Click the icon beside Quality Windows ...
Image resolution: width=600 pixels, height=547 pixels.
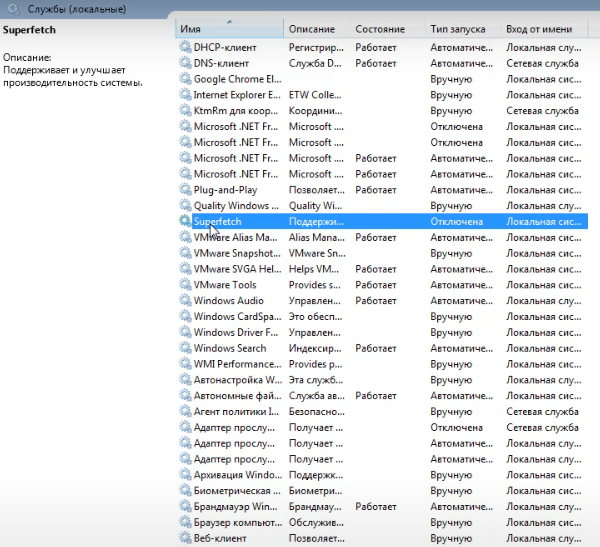click(185, 205)
